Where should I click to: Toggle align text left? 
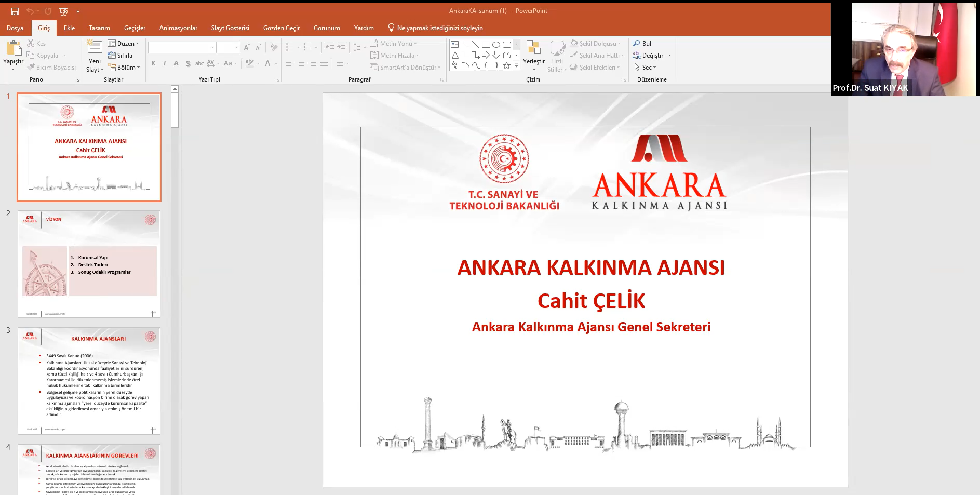(290, 63)
